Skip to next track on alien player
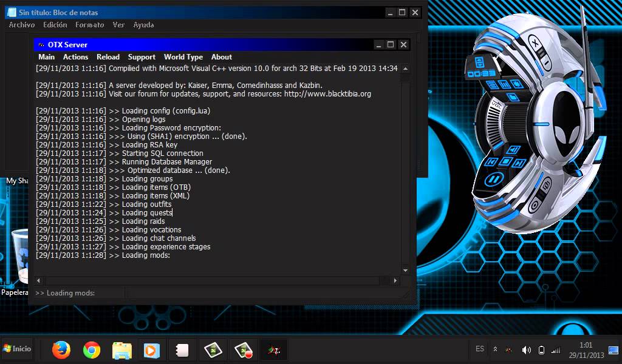The image size is (622, 364). point(519,163)
